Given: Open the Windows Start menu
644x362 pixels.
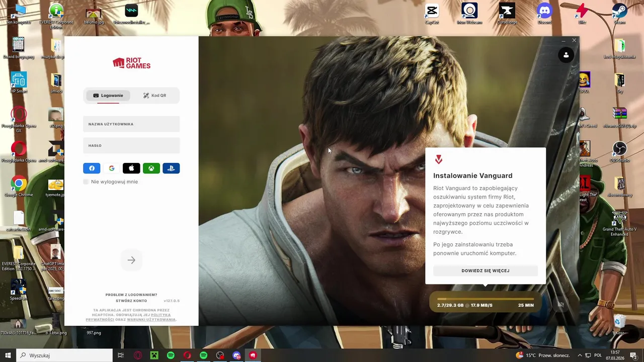Looking at the screenshot, I should click(8, 355).
